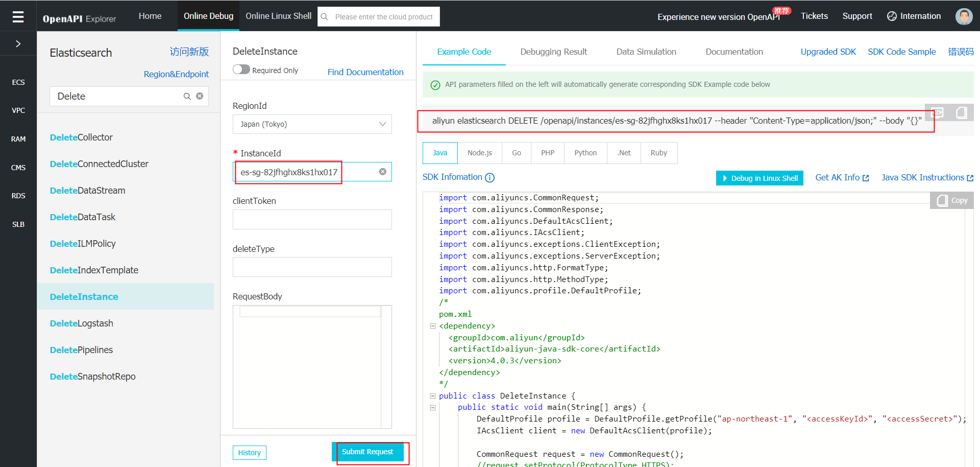This screenshot has width=980, height=467.
Task: Open Online Linux Shell
Action: 278,16
